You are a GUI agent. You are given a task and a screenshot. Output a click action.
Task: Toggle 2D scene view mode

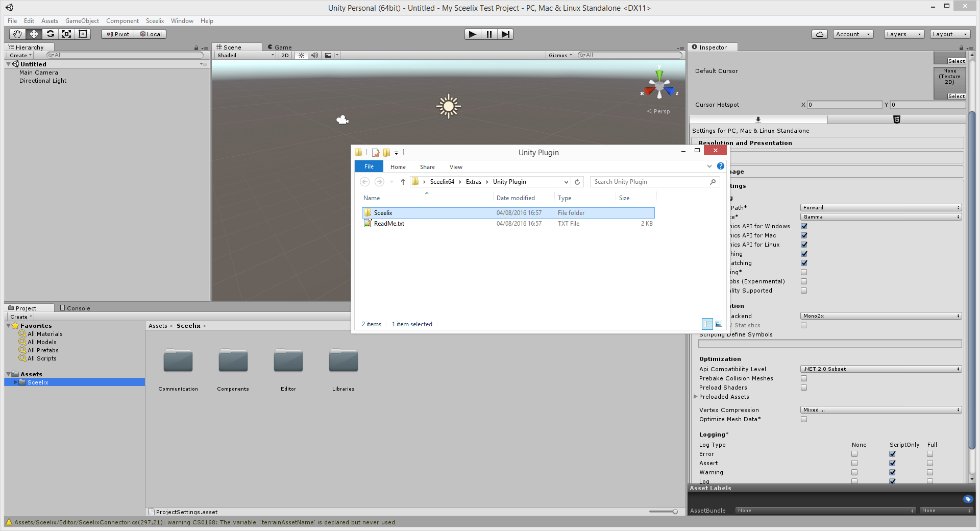285,55
